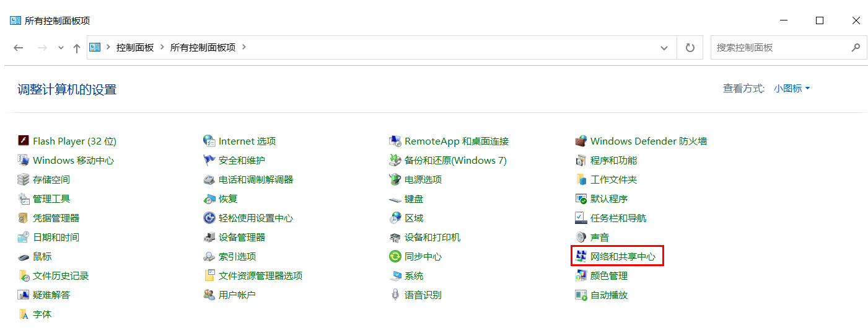
Task: Click the window title bar icon
Action: pos(15,20)
